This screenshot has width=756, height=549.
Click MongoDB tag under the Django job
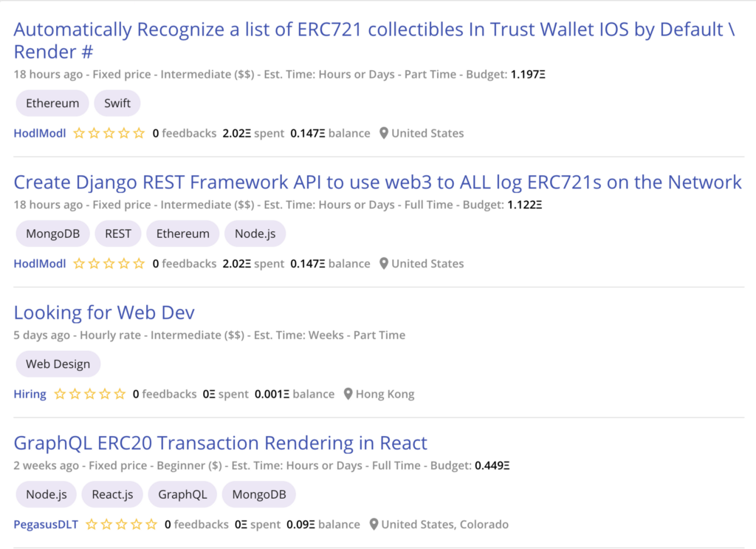coord(52,233)
